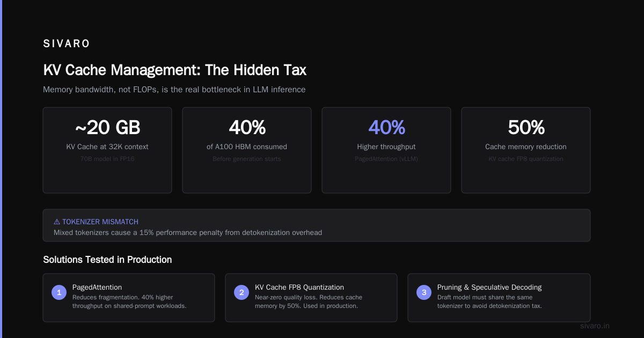Click 'PagedAttention (vLLM)' caption
Image resolution: width=644 pixels, height=338 pixels.
(386, 159)
